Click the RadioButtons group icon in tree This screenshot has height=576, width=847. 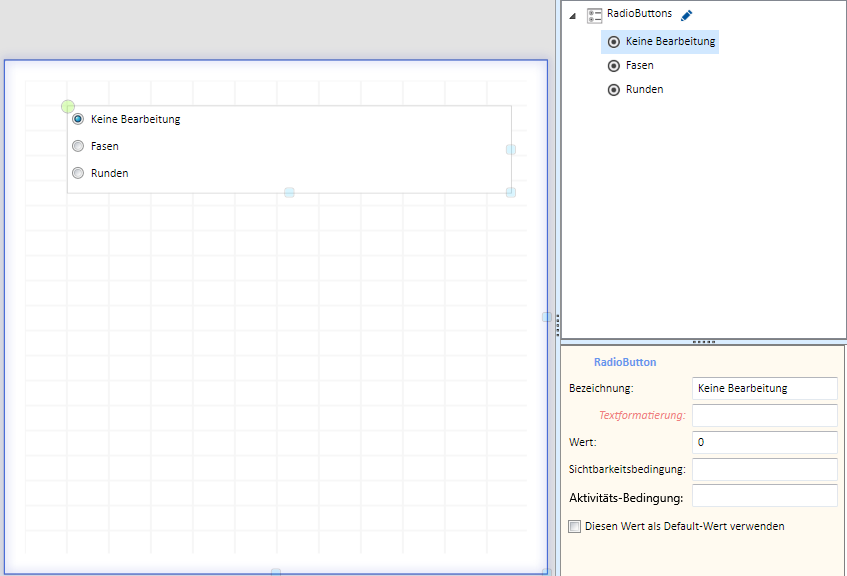click(594, 16)
